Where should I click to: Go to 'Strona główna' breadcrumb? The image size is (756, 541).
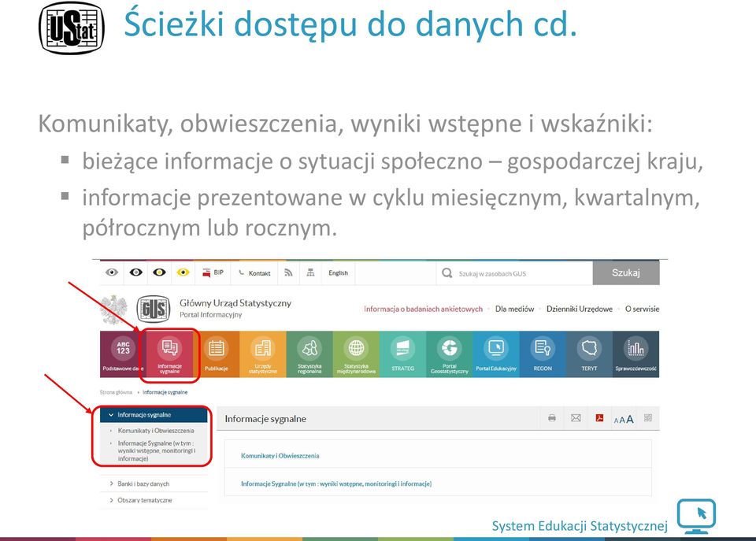(116, 392)
